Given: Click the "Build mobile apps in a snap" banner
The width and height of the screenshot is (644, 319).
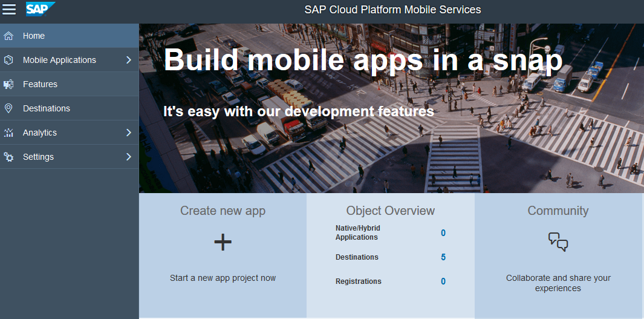Looking at the screenshot, I should (363, 59).
